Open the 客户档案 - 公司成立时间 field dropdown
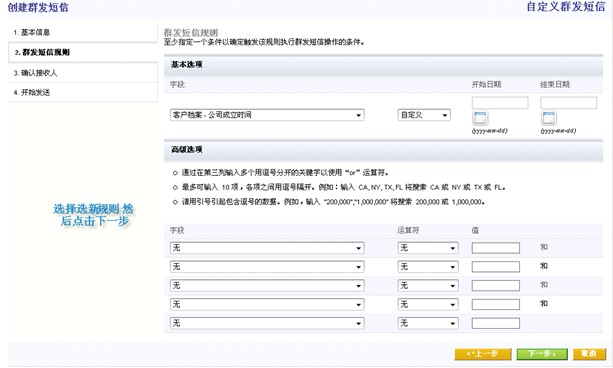Image resolution: width=613 pixels, height=368 pixels. point(267,115)
